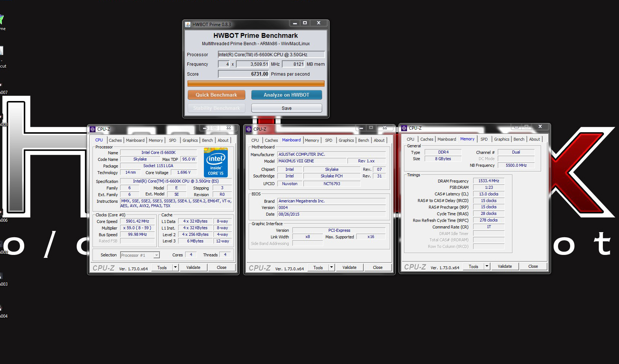Click the Core Speed 5901.42 MHz value

[x=137, y=221]
